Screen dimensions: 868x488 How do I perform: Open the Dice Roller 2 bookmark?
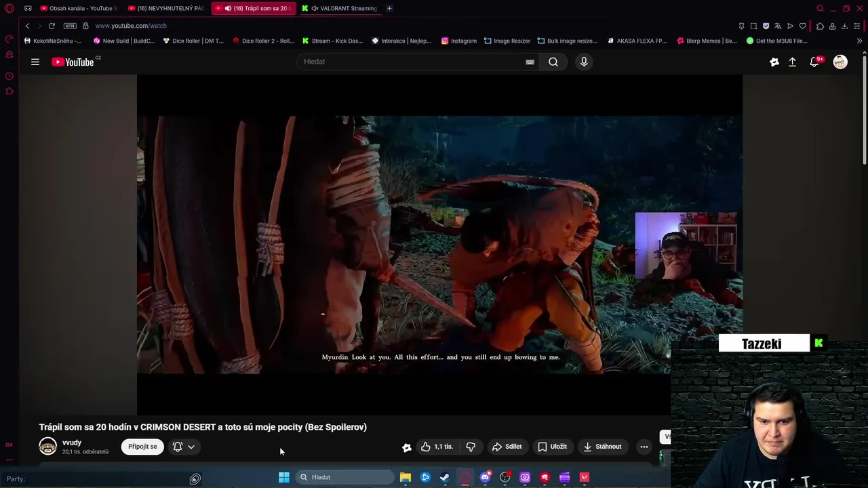coord(263,41)
